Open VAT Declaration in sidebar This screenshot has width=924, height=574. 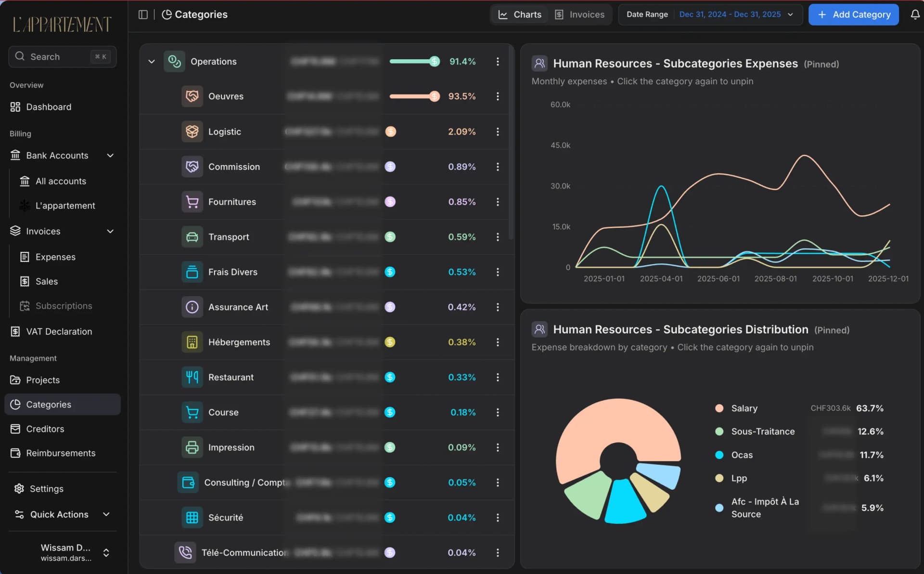click(x=59, y=331)
